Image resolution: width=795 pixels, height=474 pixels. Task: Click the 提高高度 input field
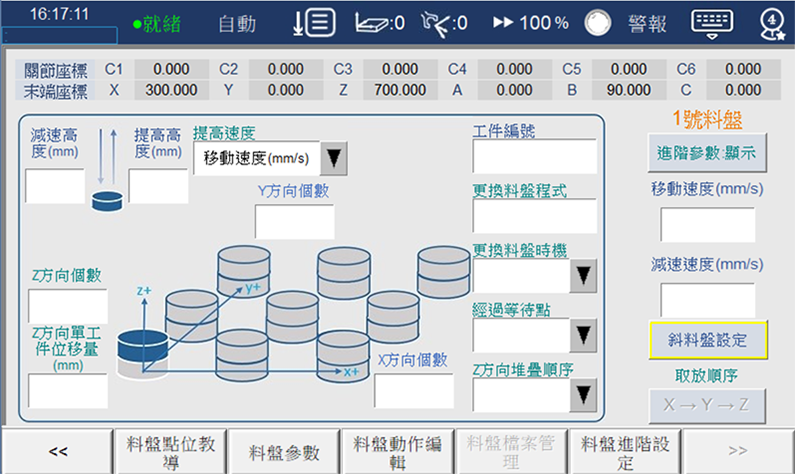158,186
